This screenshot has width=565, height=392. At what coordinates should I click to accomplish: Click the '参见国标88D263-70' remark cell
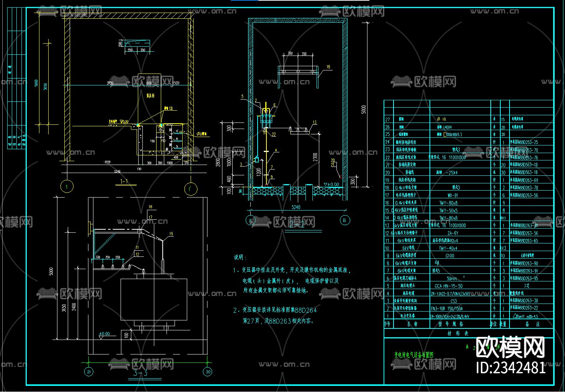(x=524, y=150)
